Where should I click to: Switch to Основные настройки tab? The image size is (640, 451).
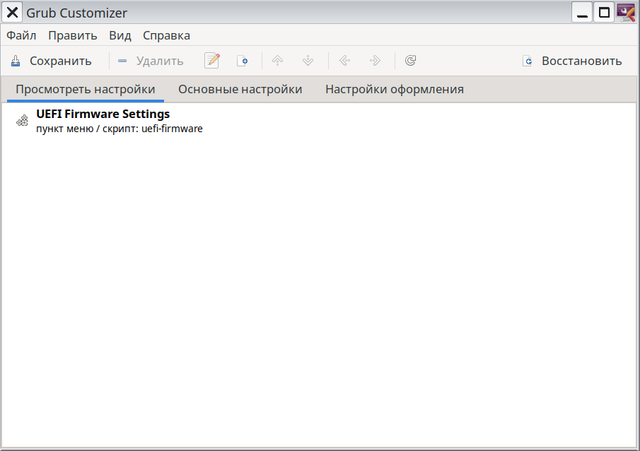click(240, 89)
